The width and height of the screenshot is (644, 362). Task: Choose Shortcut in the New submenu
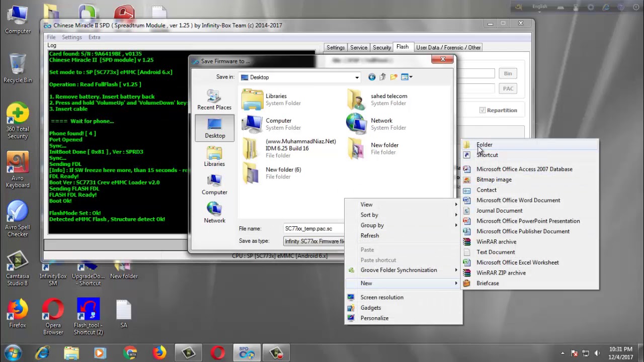click(x=530, y=155)
